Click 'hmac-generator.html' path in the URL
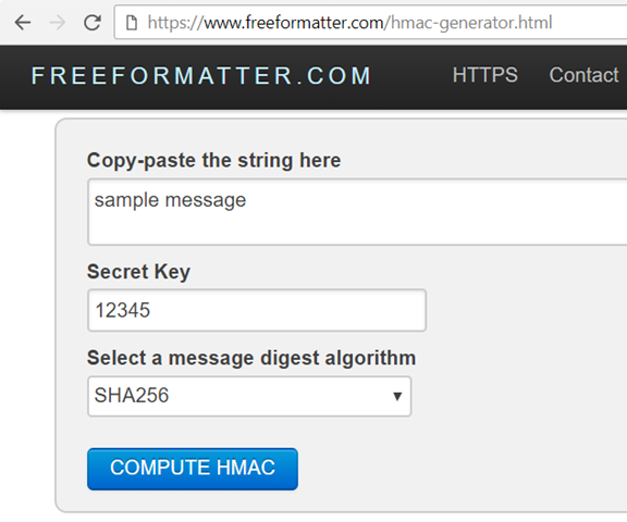 [x=468, y=22]
